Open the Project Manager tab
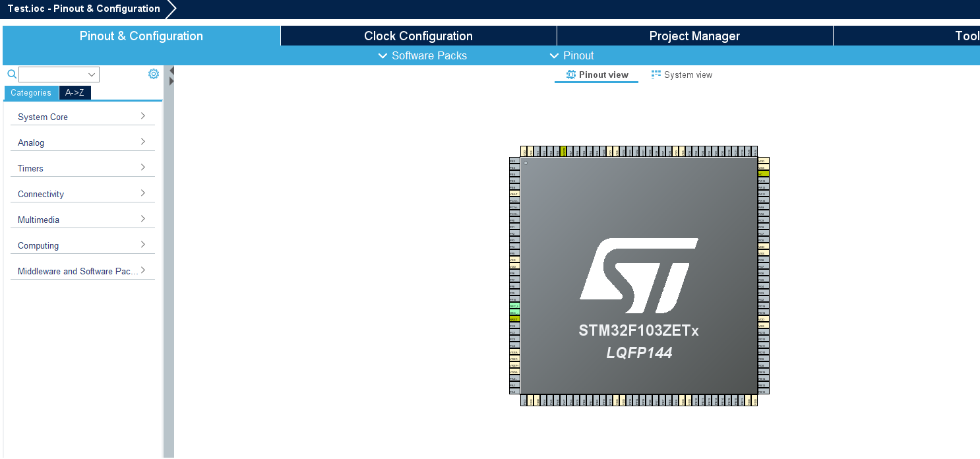 point(694,36)
